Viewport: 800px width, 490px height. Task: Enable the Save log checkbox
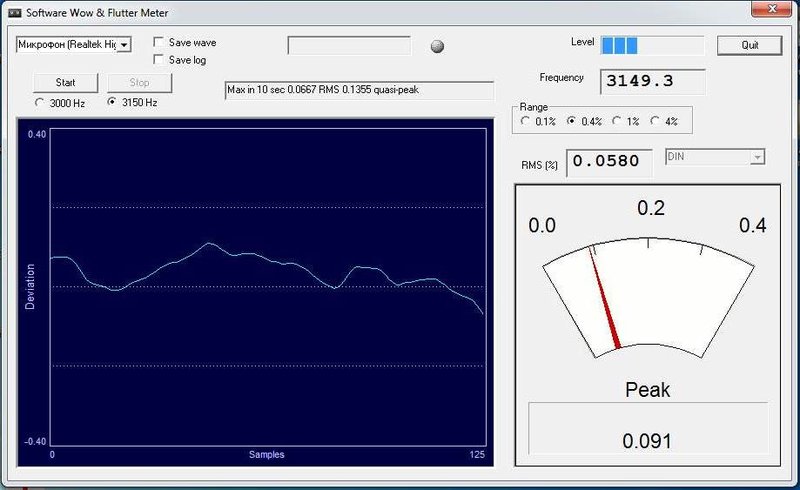coord(159,60)
